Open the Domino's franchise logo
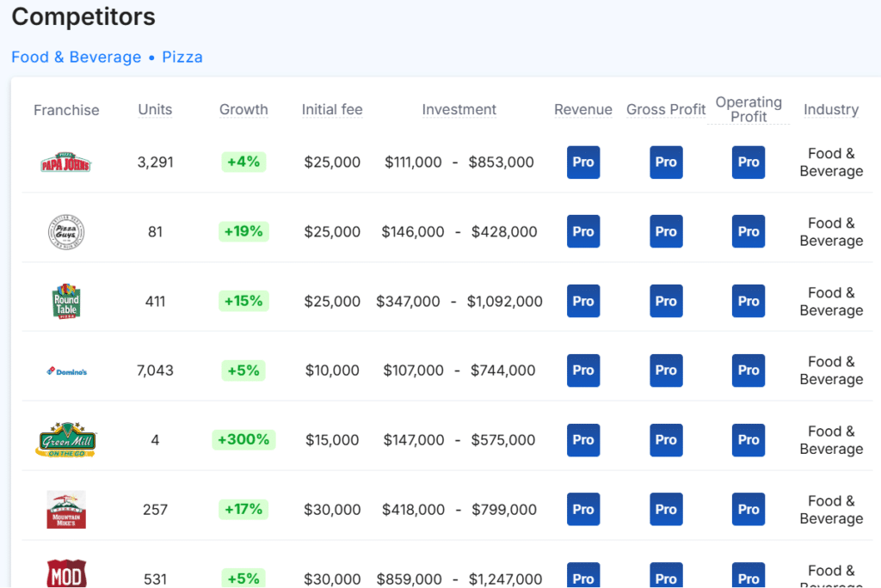 pyautogui.click(x=66, y=371)
